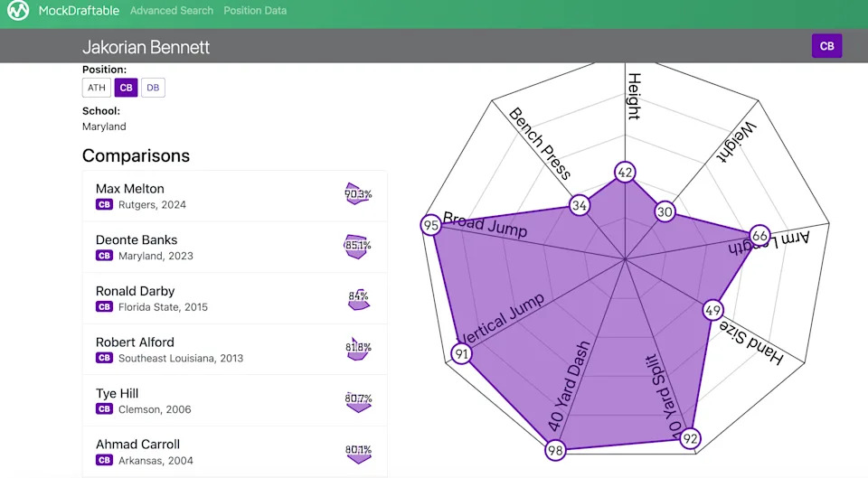Open Ahmad Carroll's 80.1% mini radar chart

point(358,451)
